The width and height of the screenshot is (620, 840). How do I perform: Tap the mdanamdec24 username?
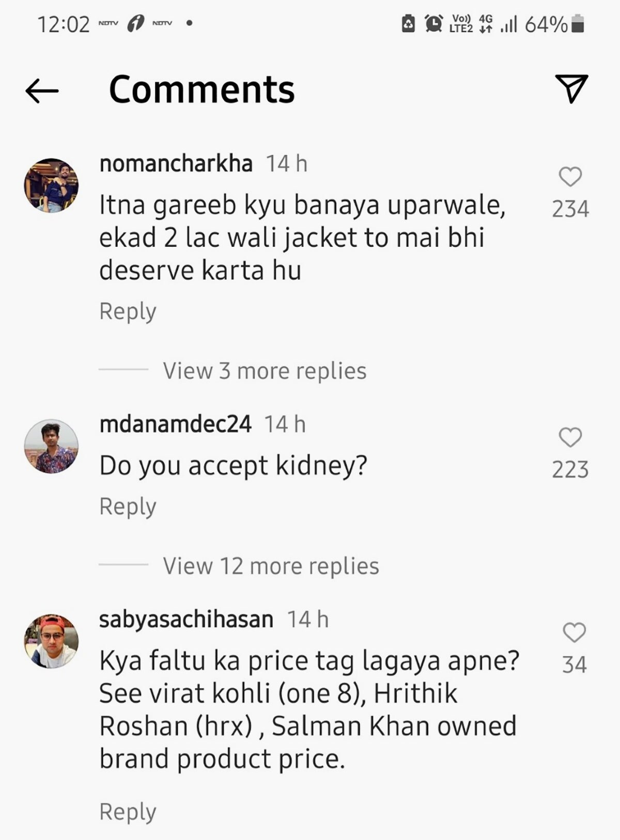tap(175, 424)
